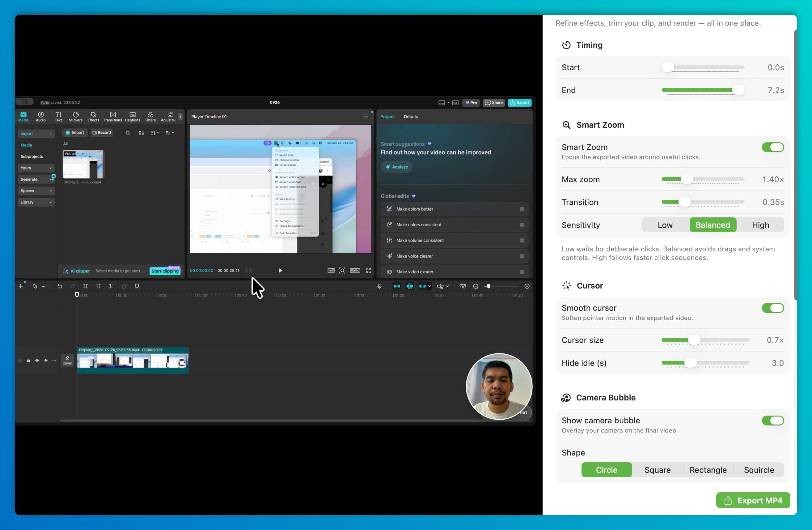The height and width of the screenshot is (530, 812).
Task: Switch to the Details tab
Action: (410, 117)
